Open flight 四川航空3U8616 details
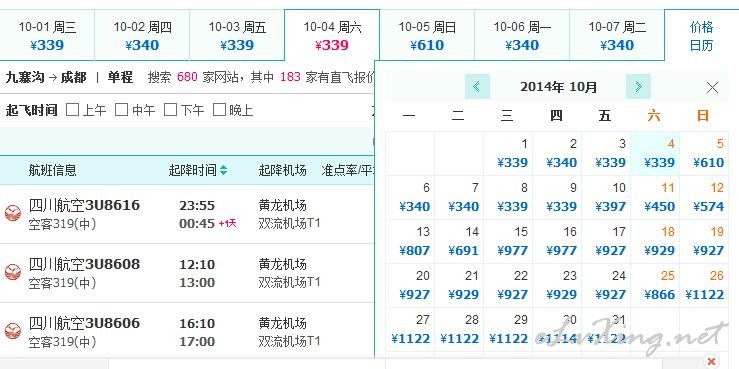The image size is (739, 369). (x=84, y=205)
